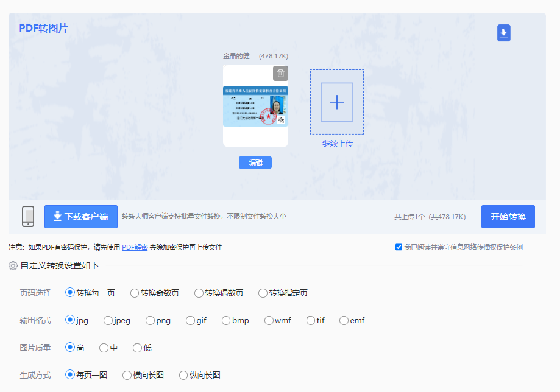The width and height of the screenshot is (560, 392).
Task: Click the 下载客户端 button
Action: point(80,216)
